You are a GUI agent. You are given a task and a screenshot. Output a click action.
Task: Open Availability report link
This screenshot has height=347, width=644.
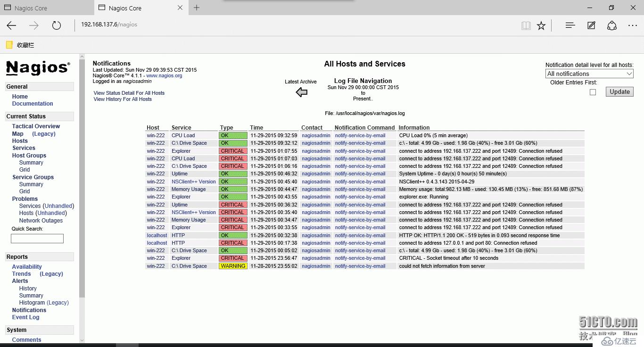tap(27, 267)
